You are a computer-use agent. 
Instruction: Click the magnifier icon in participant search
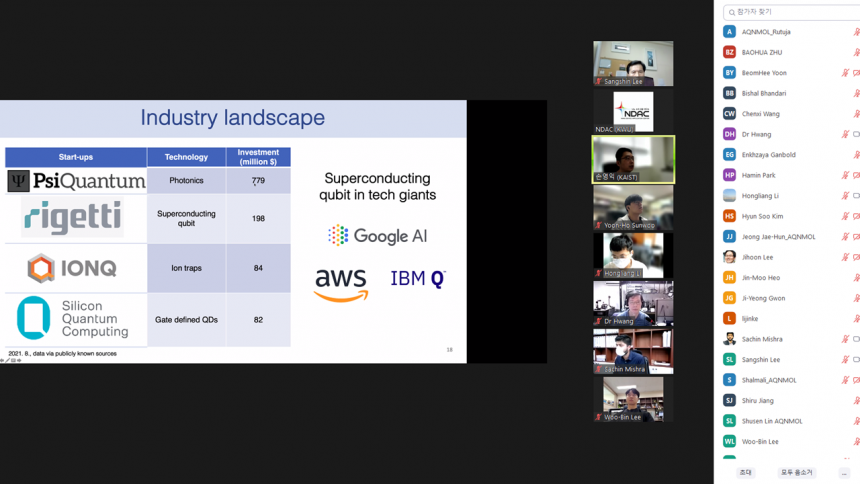coord(732,12)
